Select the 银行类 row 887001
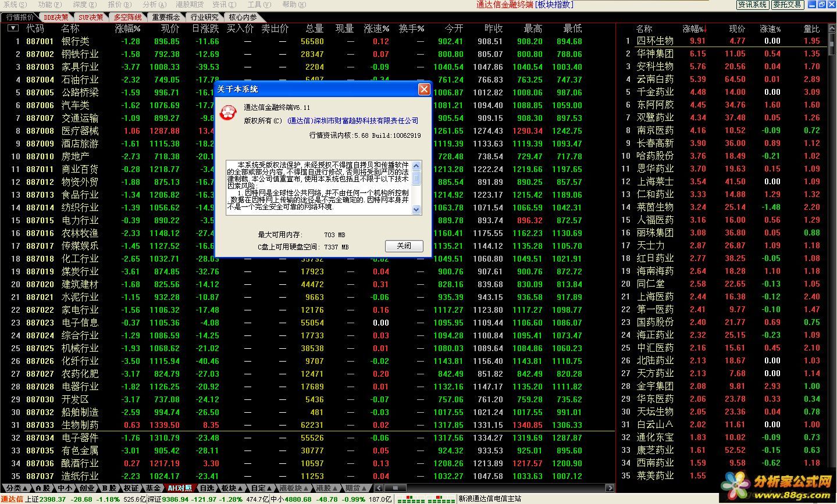 [x=308, y=41]
